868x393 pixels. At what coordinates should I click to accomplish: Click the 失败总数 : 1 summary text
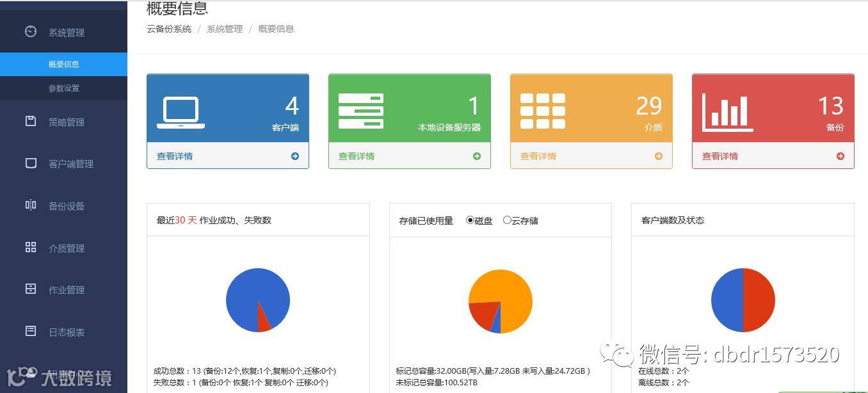(x=241, y=383)
